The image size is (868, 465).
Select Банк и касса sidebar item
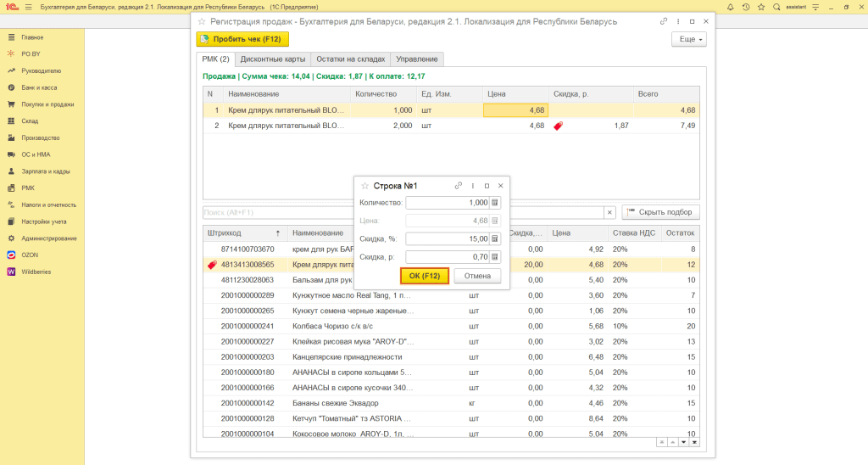click(x=39, y=87)
